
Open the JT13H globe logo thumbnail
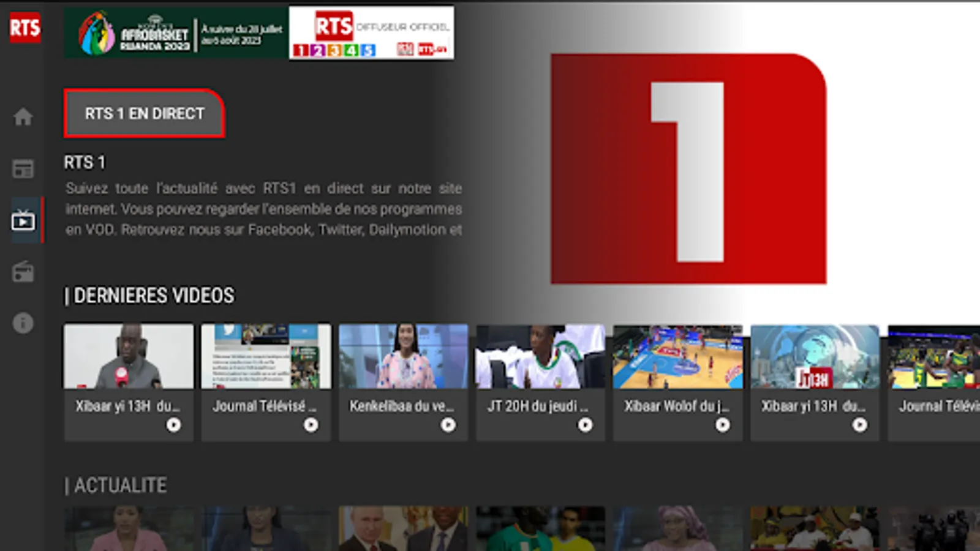(x=815, y=356)
